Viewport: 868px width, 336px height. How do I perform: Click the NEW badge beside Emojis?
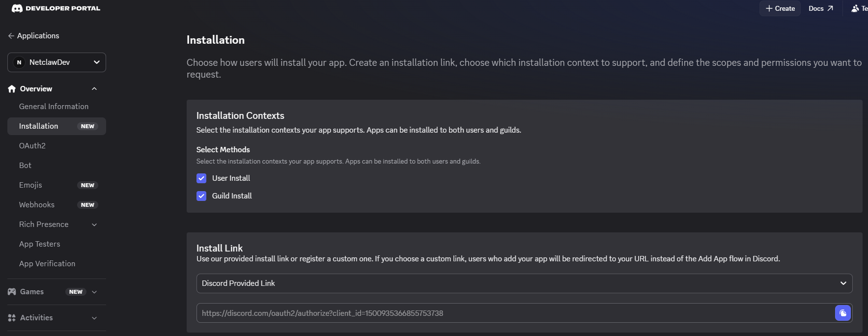[x=87, y=185]
